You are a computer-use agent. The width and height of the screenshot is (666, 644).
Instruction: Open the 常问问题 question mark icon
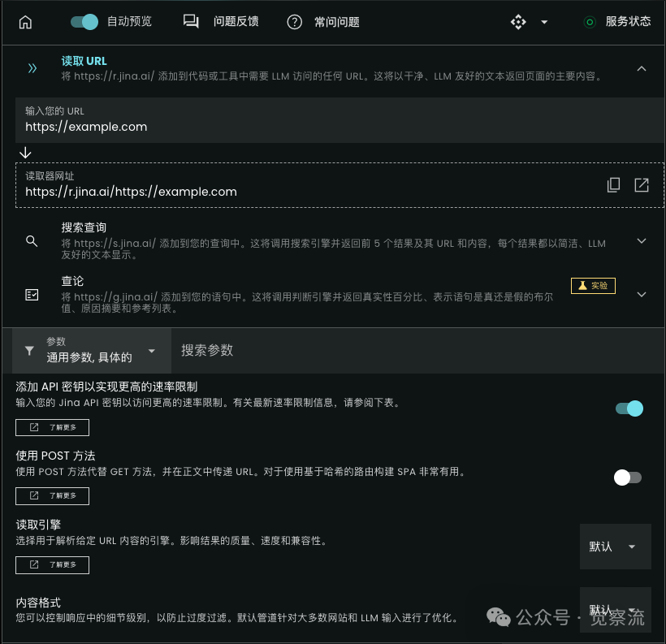[294, 22]
